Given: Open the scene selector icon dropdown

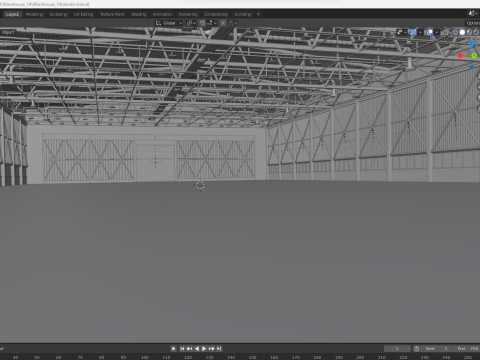Looking at the screenshot, I should pos(472,14).
